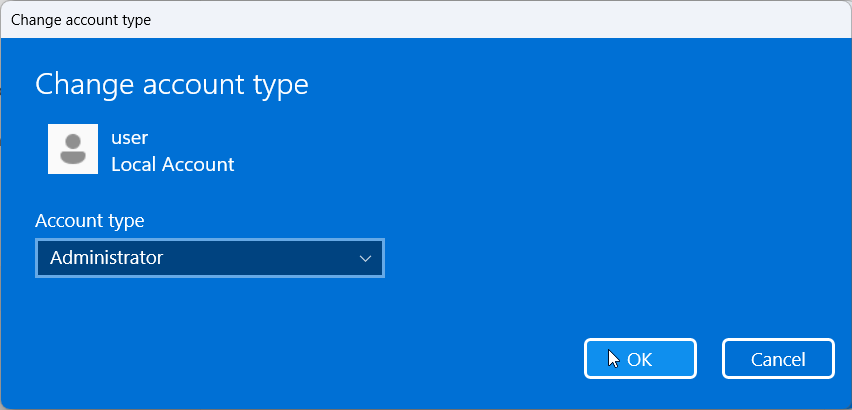Image resolution: width=852 pixels, height=410 pixels.
Task: Click the "user" account name
Action: pyautogui.click(x=129, y=138)
